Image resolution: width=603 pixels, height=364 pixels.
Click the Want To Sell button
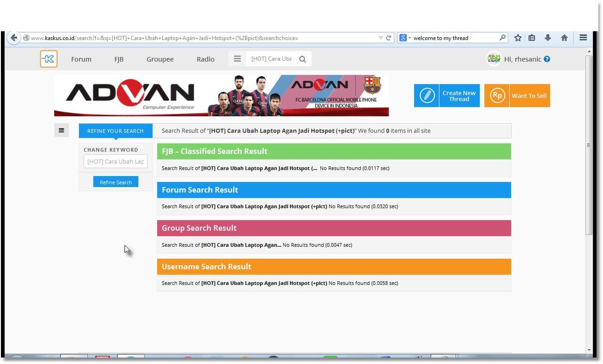tap(517, 96)
